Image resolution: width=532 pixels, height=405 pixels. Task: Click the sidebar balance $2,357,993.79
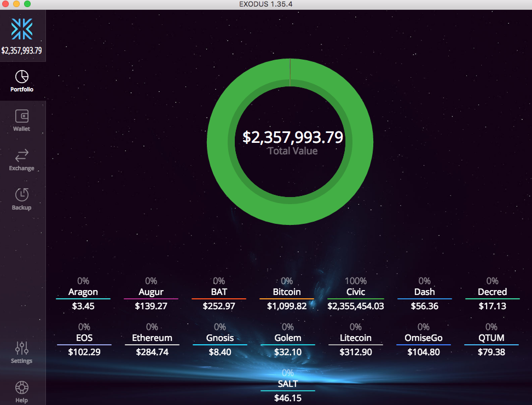pos(22,50)
